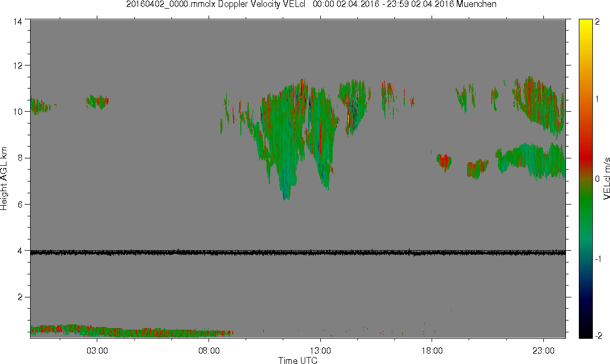Click the 4 km height tick label
The image size is (610, 364).
(19, 251)
